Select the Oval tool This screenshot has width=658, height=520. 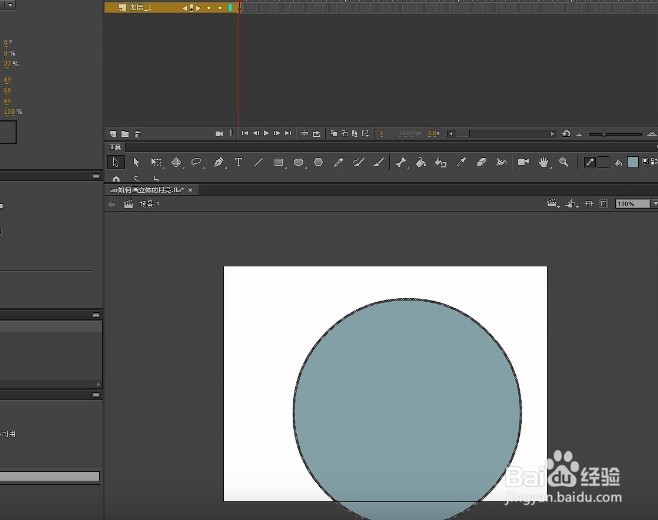click(298, 162)
